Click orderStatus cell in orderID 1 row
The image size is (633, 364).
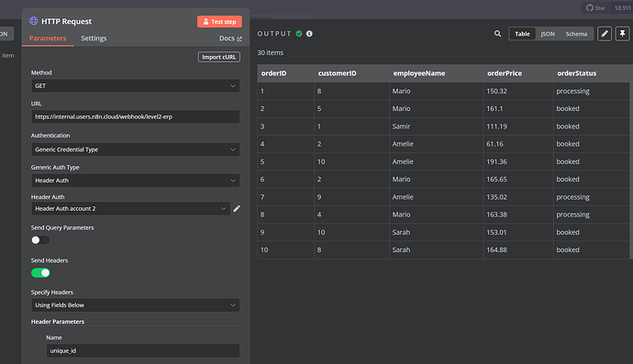point(591,91)
